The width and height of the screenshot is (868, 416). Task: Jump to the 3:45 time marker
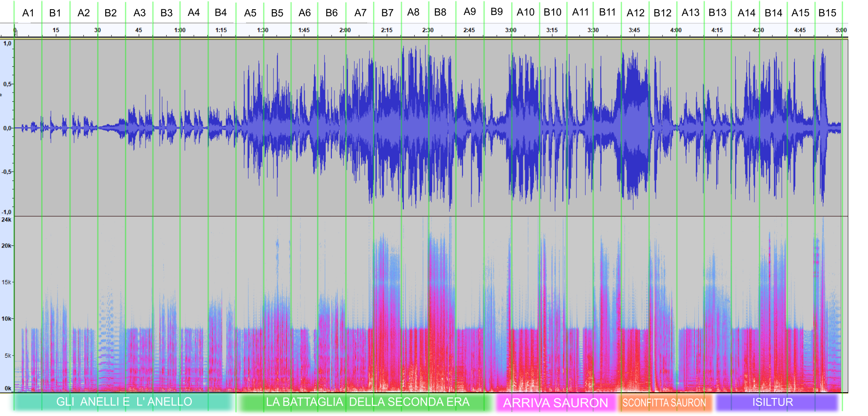click(x=634, y=30)
